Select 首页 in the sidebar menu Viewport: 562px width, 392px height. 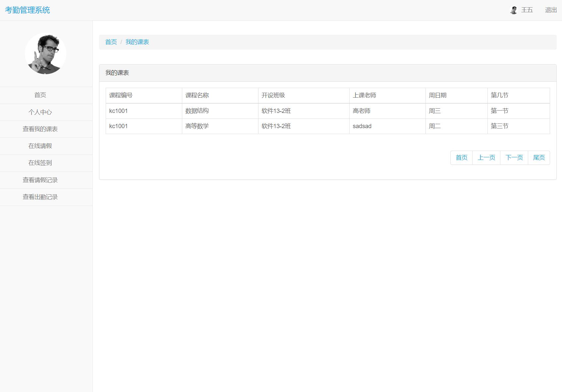point(40,95)
